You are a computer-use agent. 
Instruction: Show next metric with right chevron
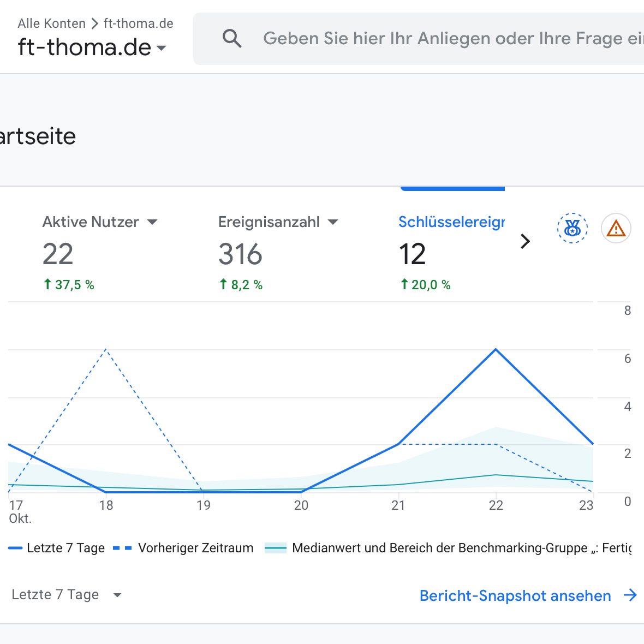click(x=525, y=241)
